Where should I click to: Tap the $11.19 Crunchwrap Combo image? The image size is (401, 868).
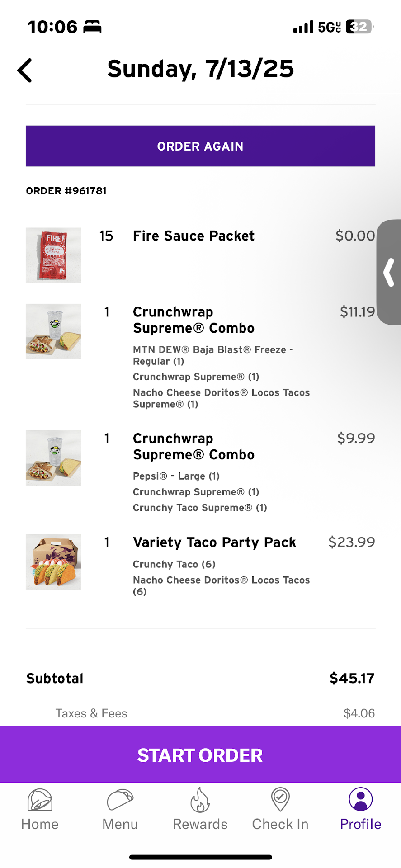53,331
